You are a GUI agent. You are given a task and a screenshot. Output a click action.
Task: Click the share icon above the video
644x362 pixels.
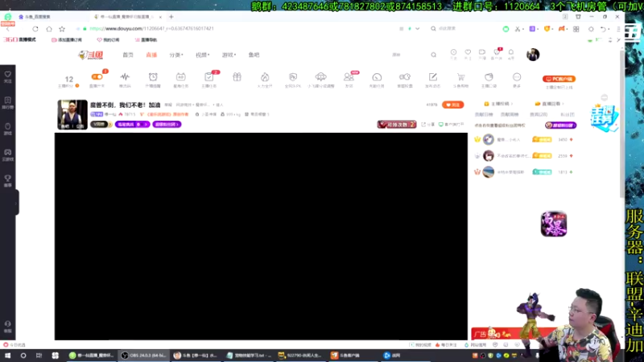(x=424, y=125)
